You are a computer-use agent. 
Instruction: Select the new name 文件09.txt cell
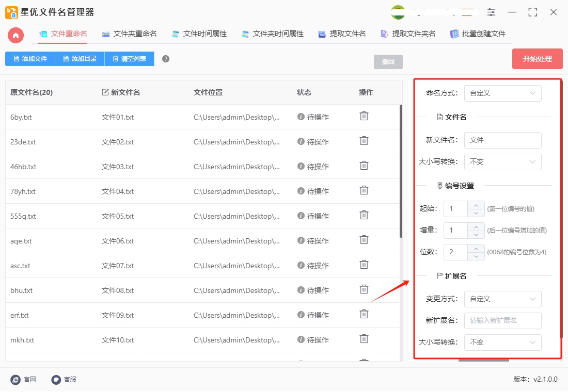118,315
